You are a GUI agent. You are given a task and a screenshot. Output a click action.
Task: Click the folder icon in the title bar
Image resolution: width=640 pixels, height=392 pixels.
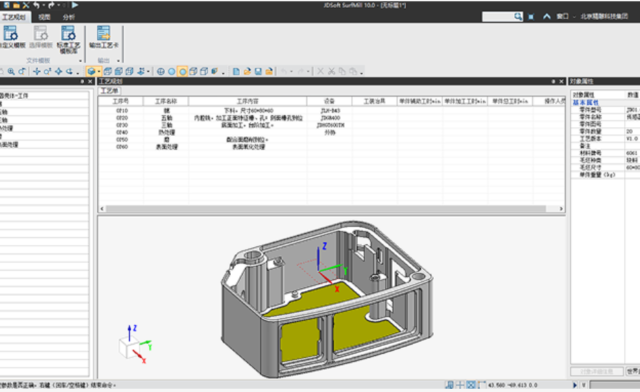pyautogui.click(x=16, y=5)
